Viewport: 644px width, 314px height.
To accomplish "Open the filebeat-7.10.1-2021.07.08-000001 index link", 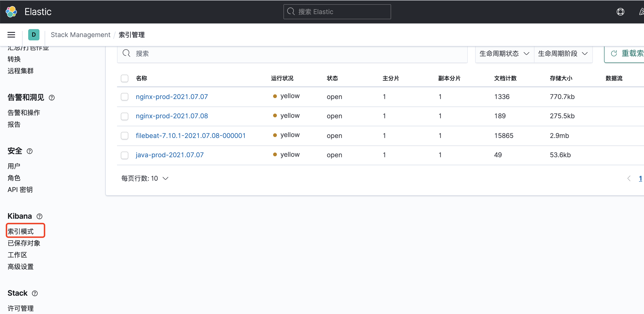I will pyautogui.click(x=191, y=136).
